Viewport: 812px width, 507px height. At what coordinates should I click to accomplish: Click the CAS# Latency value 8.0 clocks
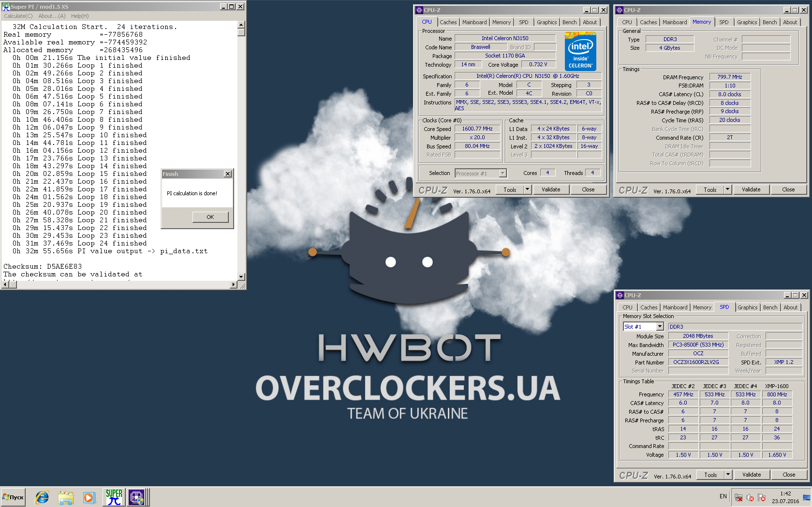[730, 94]
